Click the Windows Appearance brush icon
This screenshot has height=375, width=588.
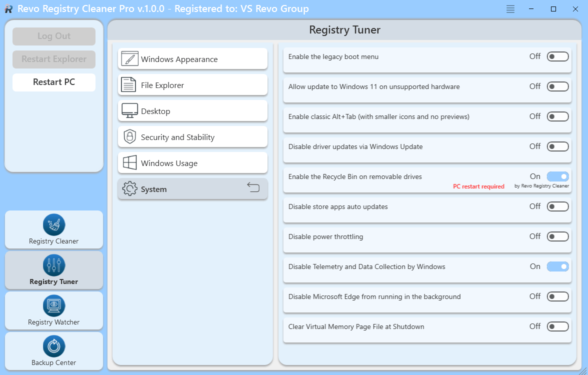point(129,59)
